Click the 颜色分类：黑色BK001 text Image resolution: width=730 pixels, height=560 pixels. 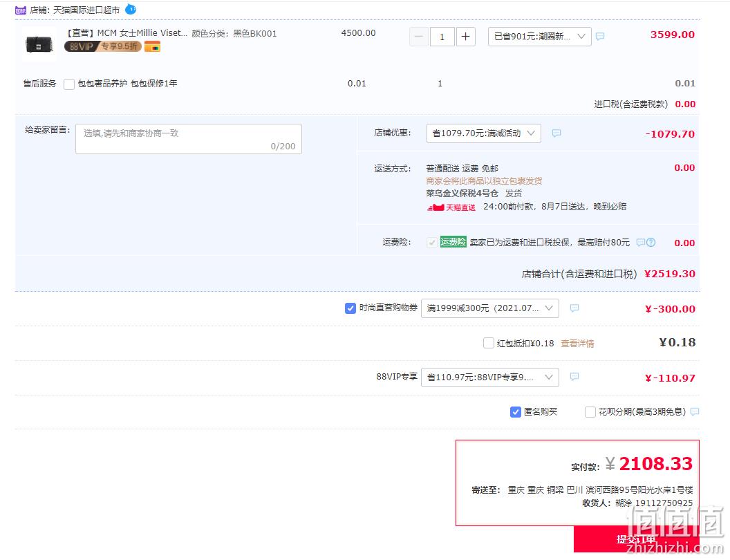point(234,33)
